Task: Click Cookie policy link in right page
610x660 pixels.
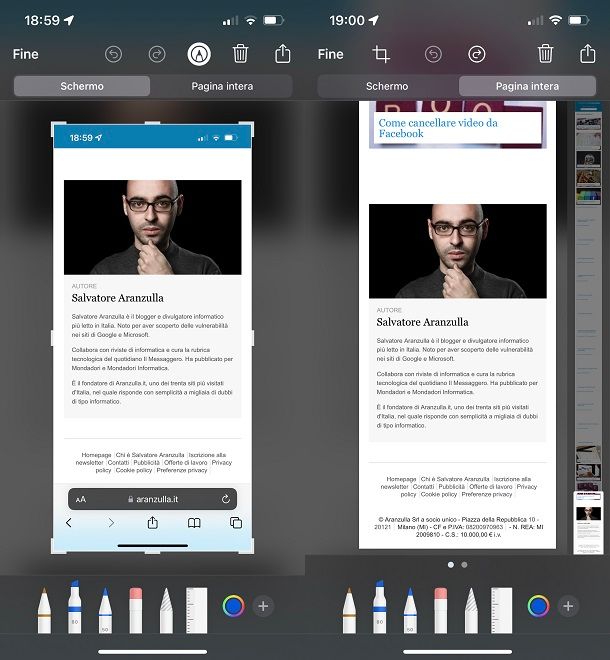Action: (439, 494)
